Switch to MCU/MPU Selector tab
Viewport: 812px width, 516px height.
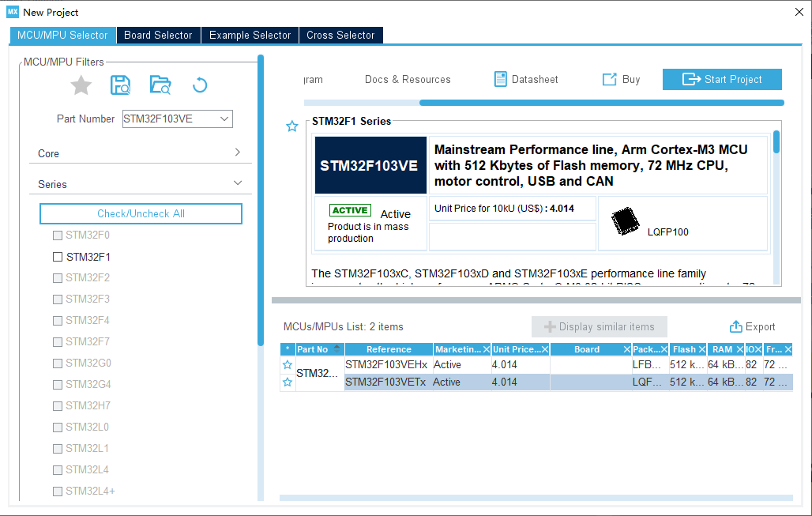pos(62,36)
